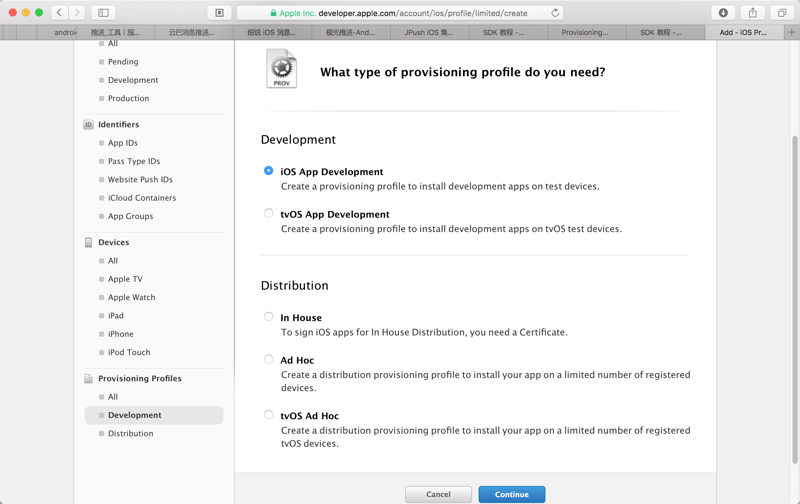Choose the tvOS App Development option
The image size is (800, 504).
(x=269, y=213)
